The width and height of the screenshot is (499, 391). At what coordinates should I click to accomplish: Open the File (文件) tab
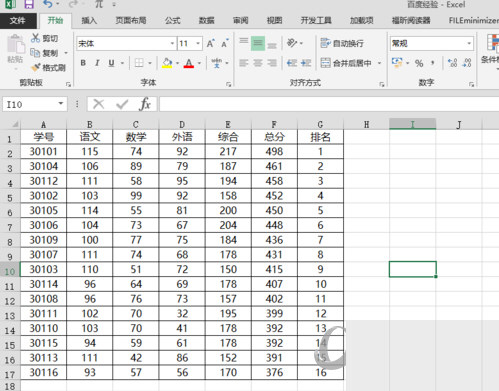coord(18,20)
